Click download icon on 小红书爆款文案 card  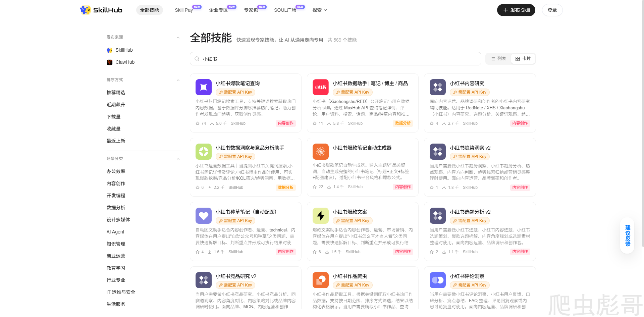coord(327,252)
